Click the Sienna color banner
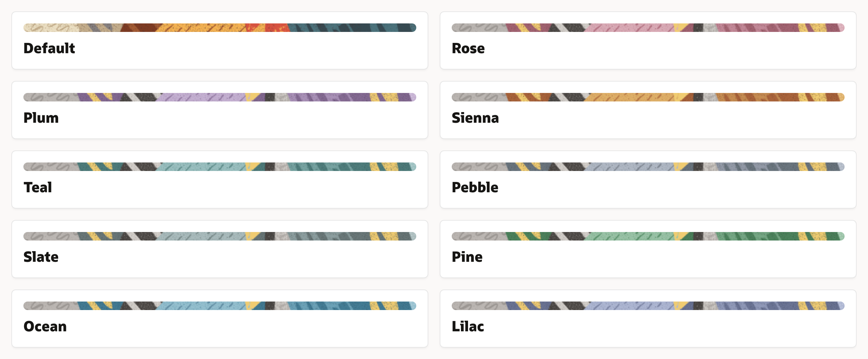 (x=648, y=97)
